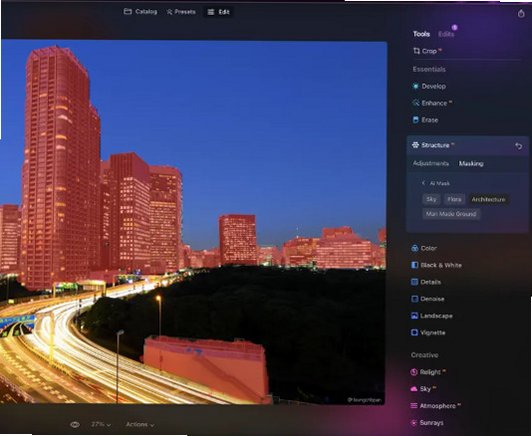Select the Edits panel tab
Viewport: 532px width, 436px height.
pyautogui.click(x=446, y=34)
